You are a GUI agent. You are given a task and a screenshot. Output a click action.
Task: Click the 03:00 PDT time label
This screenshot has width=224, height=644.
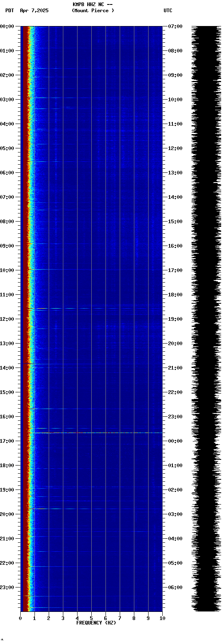click(x=7, y=100)
